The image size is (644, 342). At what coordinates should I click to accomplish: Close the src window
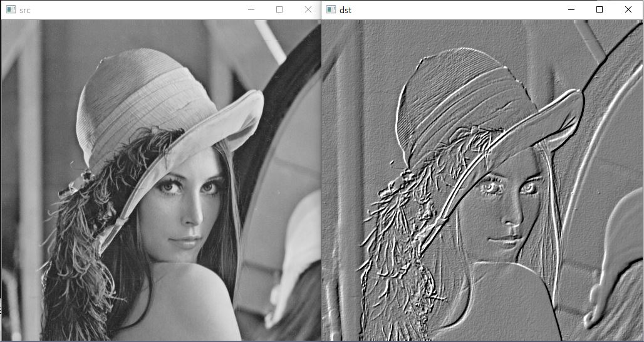(308, 9)
